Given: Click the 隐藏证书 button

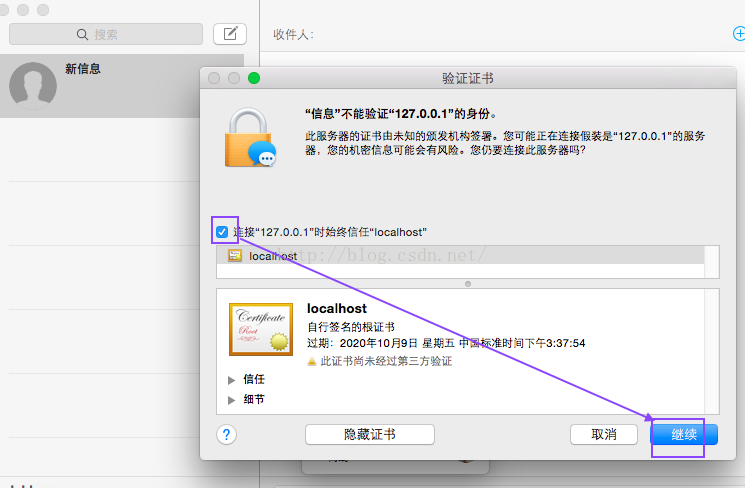Looking at the screenshot, I should 370,434.
